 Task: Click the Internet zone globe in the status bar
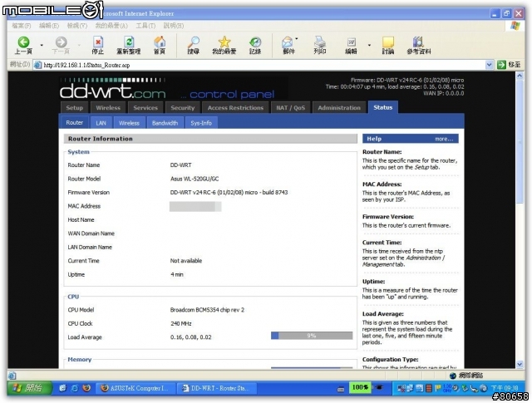tap(452, 376)
